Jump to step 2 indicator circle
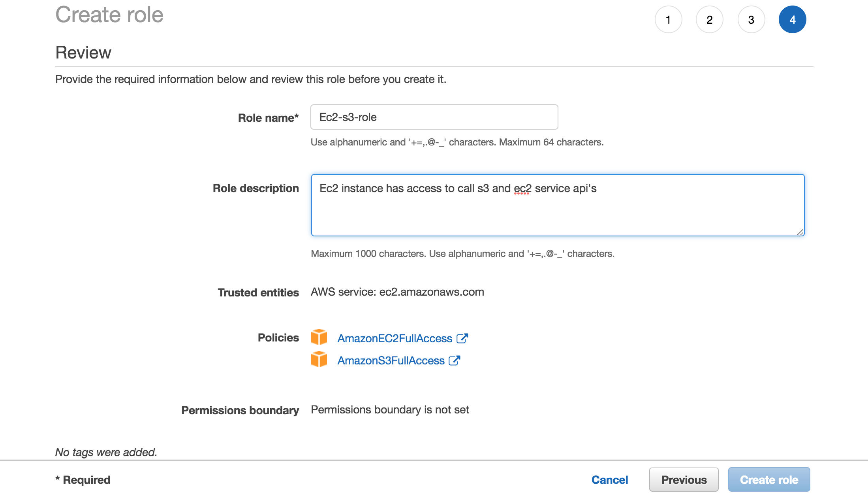The image size is (868, 498). pos(710,19)
